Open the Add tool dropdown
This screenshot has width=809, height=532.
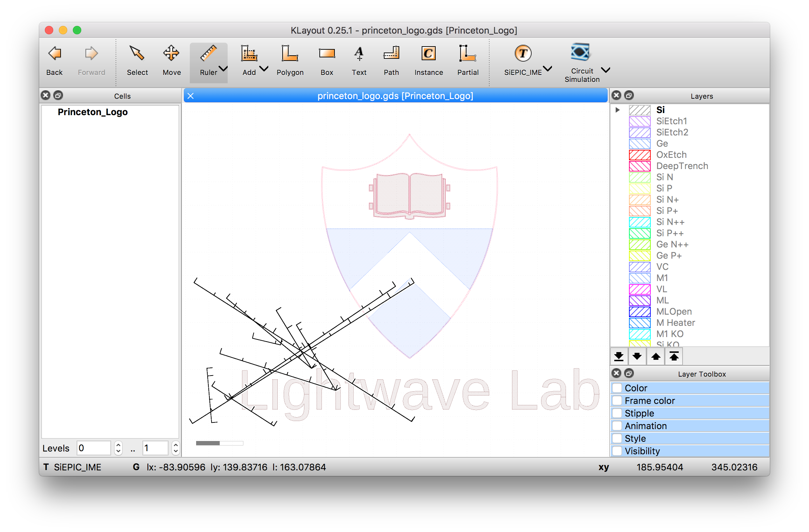pos(264,69)
